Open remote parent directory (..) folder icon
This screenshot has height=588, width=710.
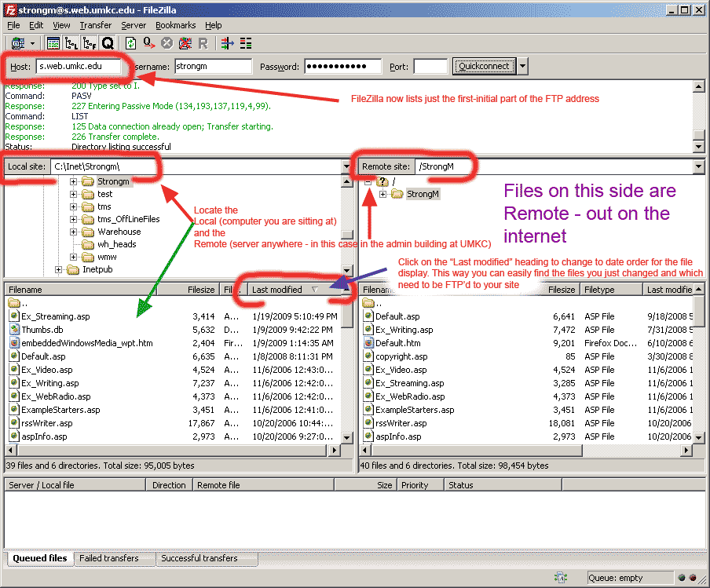(368, 303)
